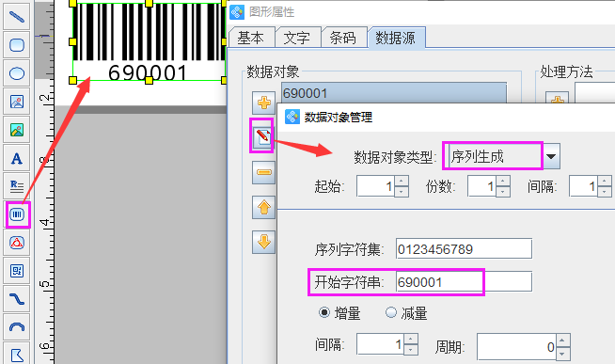Decrease the 份数 value stepper
This screenshot has width=615, height=364.
pos(503,192)
